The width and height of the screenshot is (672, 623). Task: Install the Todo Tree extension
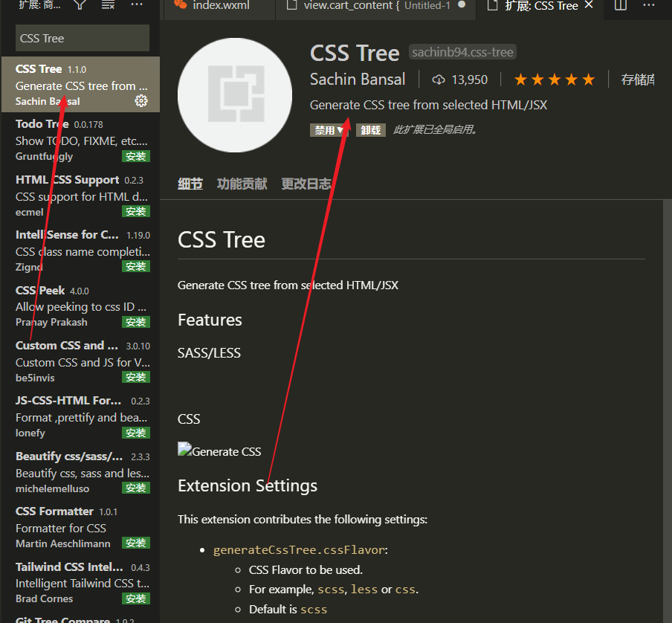(x=136, y=156)
